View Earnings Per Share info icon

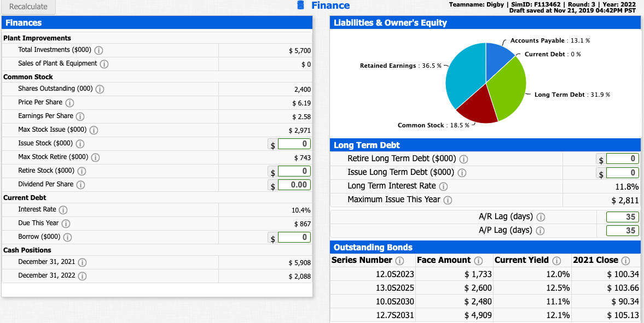[x=80, y=116]
